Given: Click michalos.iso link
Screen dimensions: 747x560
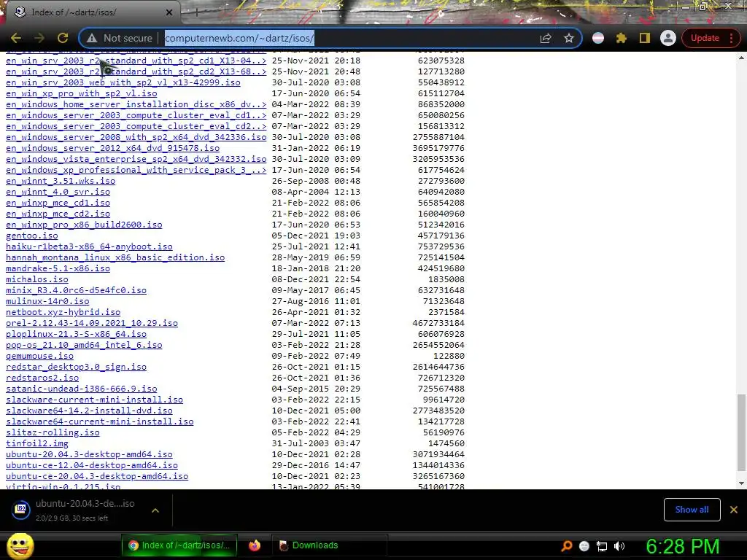Looking at the screenshot, I should coord(36,279).
